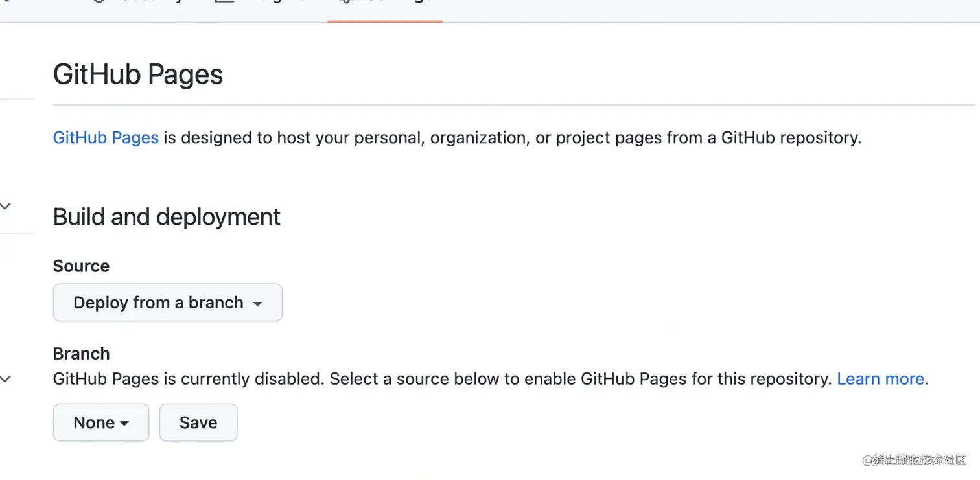Click the graph icon on the Insights tab
The image size is (980, 480).
pos(224,3)
